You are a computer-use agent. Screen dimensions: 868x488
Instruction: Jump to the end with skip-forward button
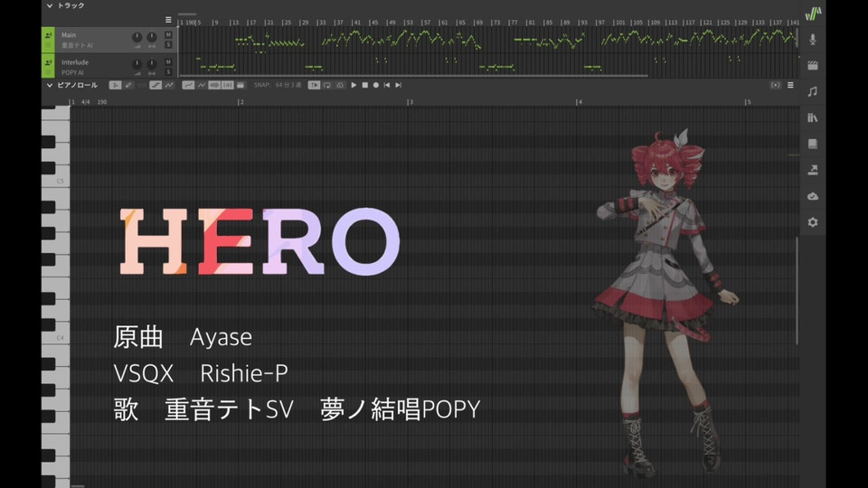398,85
